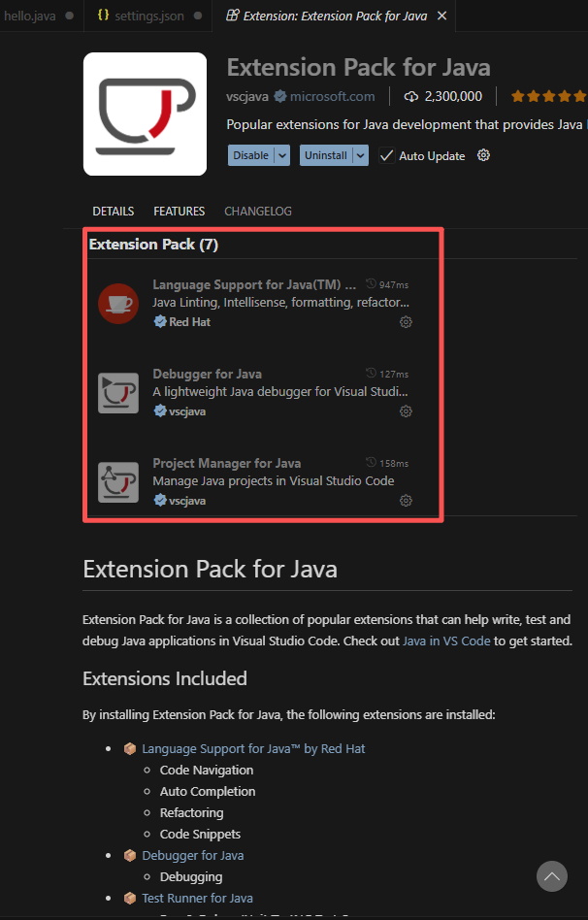Open the Extension Pack for Java logo image
This screenshot has width=588, height=920.
click(x=145, y=114)
